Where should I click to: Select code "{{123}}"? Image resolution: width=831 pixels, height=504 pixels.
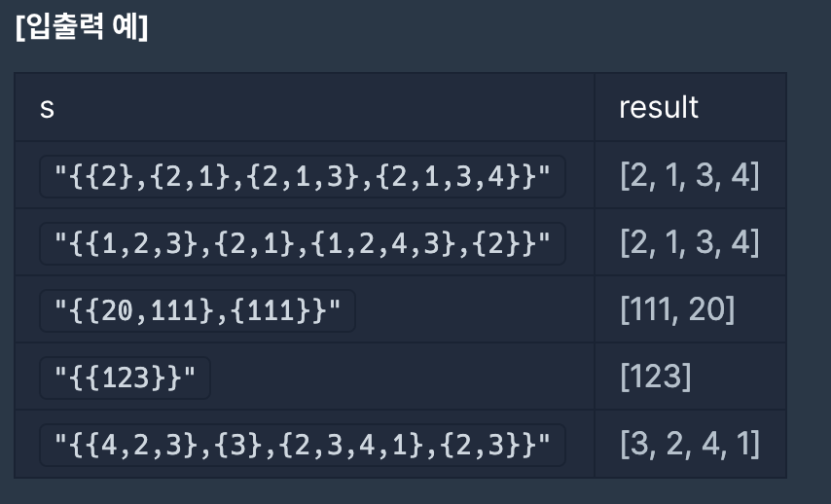pyautogui.click(x=126, y=378)
